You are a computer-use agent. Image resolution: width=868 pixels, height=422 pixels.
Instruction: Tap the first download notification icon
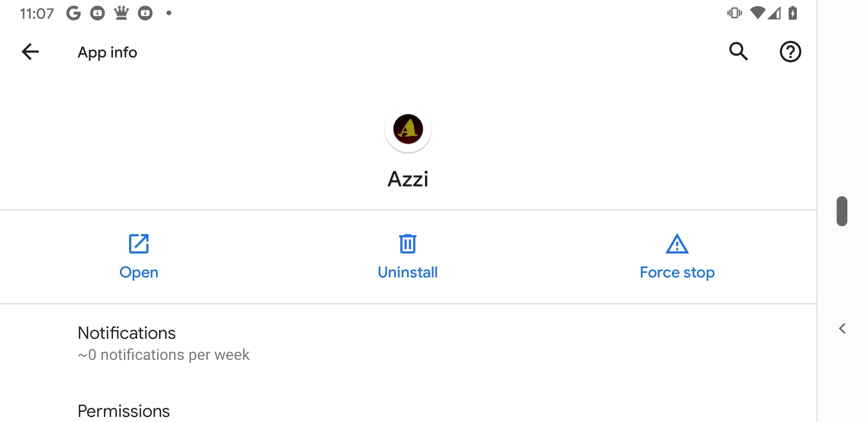tap(97, 13)
